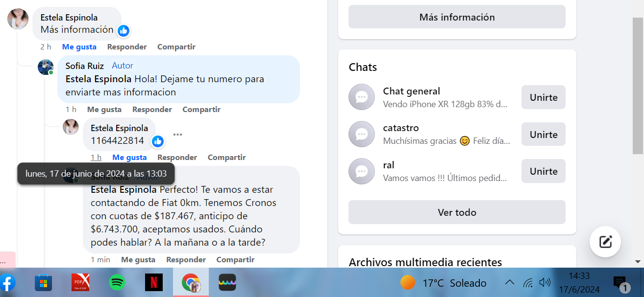Click Responder on the 2 h comment
644x297 pixels.
(127, 47)
